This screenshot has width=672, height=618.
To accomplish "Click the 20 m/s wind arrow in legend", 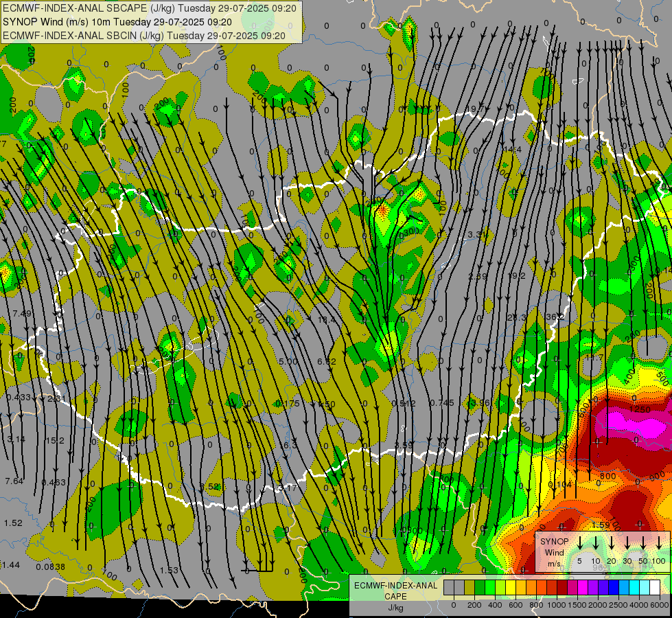I will (612, 543).
